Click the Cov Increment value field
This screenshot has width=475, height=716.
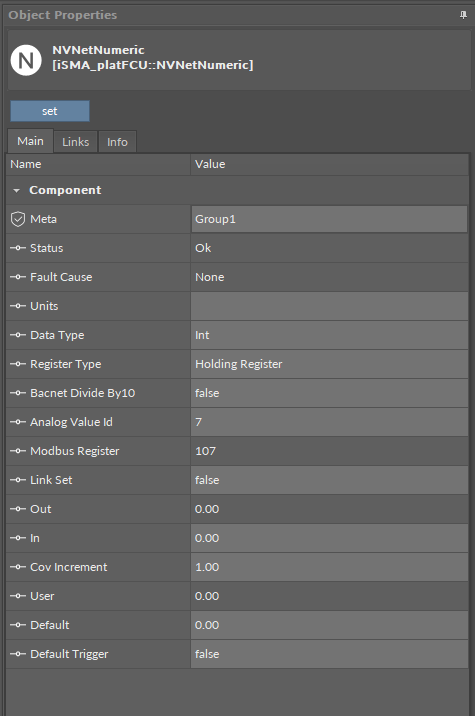pos(329,567)
